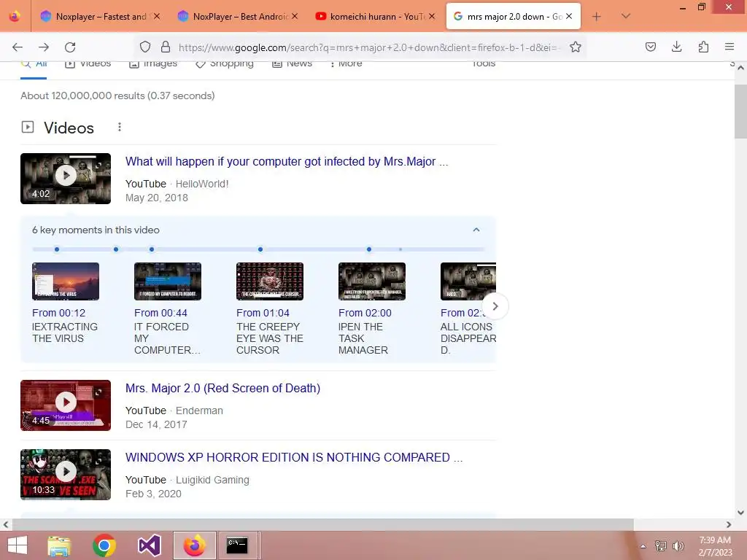Open Visual Studio from the taskbar

149,545
